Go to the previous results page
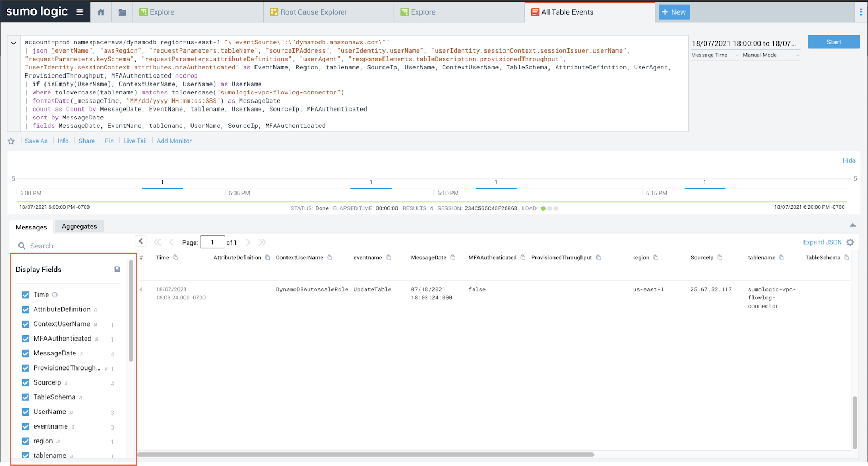The image size is (868, 466). pos(171,242)
